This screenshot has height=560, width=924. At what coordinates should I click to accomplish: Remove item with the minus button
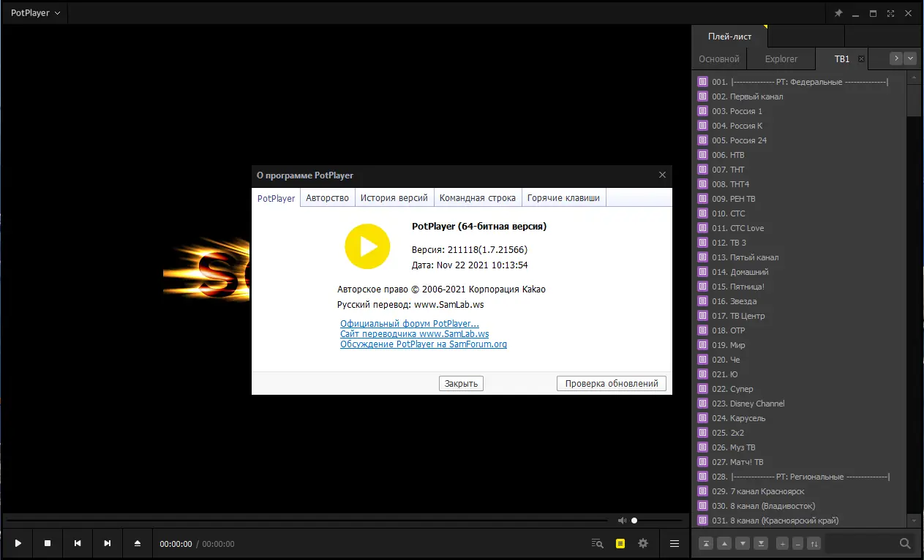797,543
